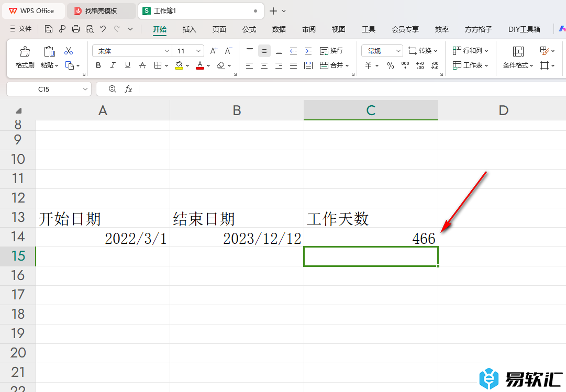
Task: Toggle underline formatting
Action: click(127, 65)
